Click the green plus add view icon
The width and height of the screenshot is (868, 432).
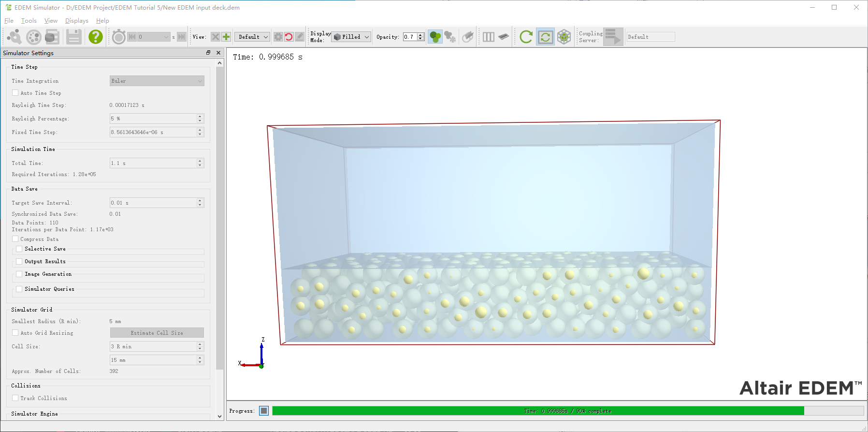tap(226, 37)
